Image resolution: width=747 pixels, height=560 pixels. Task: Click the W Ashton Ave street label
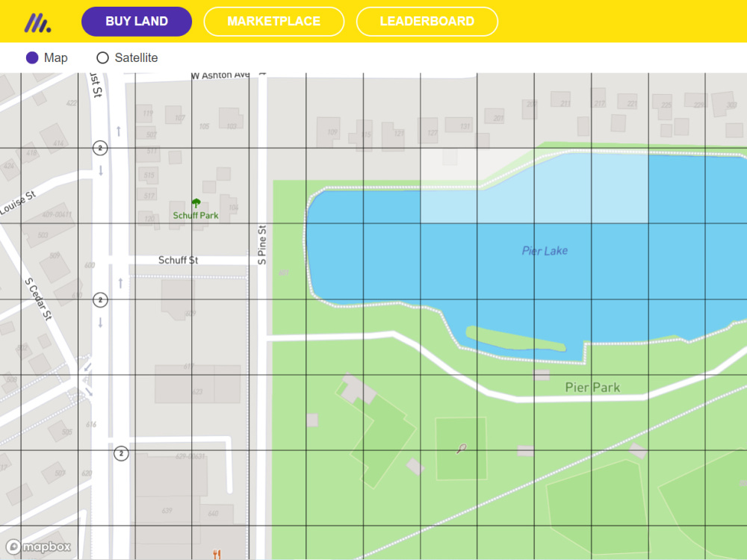(220, 75)
